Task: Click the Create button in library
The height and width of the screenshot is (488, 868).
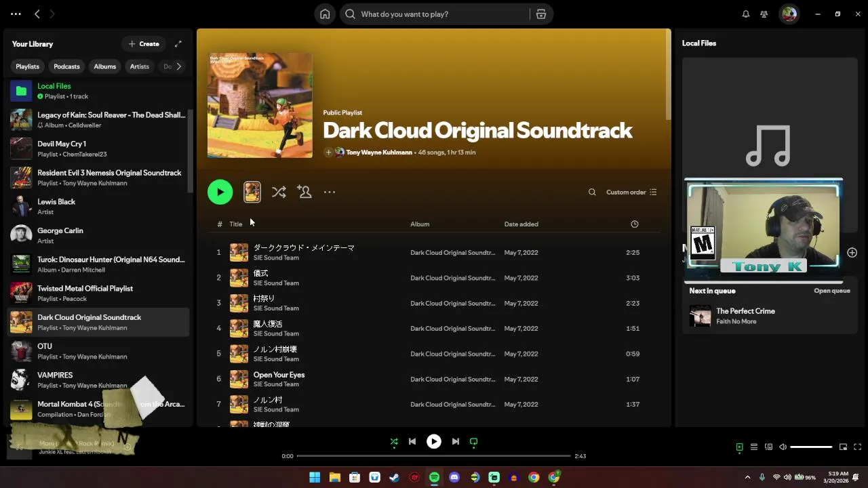Action: [x=144, y=44]
